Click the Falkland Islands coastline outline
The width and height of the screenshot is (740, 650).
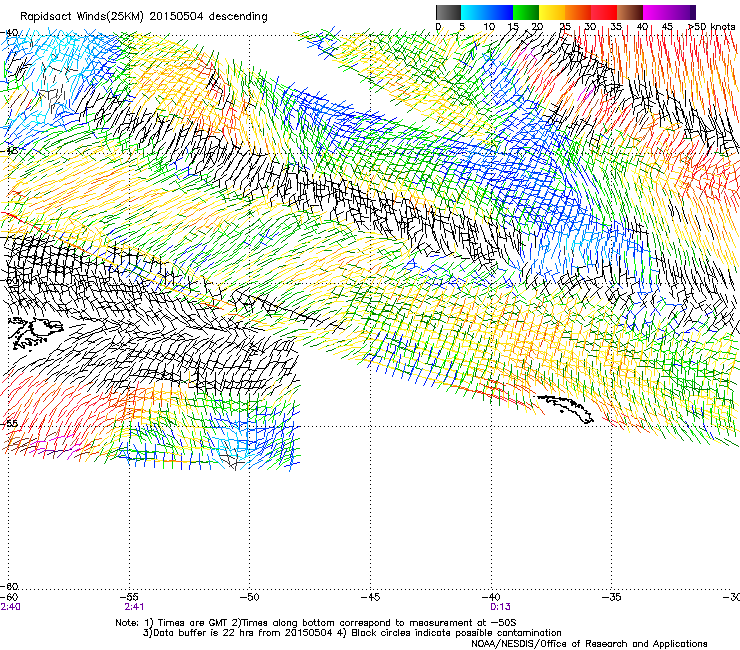(x=36, y=333)
